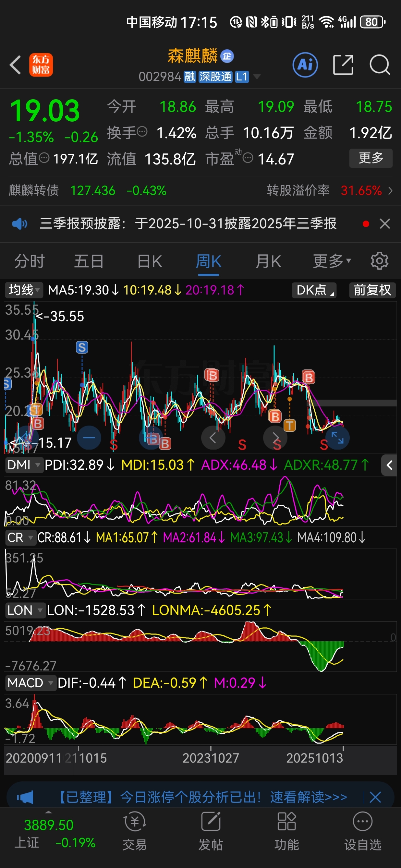
Task: Open 转股溢价率 detail arrow
Action: coord(390,191)
